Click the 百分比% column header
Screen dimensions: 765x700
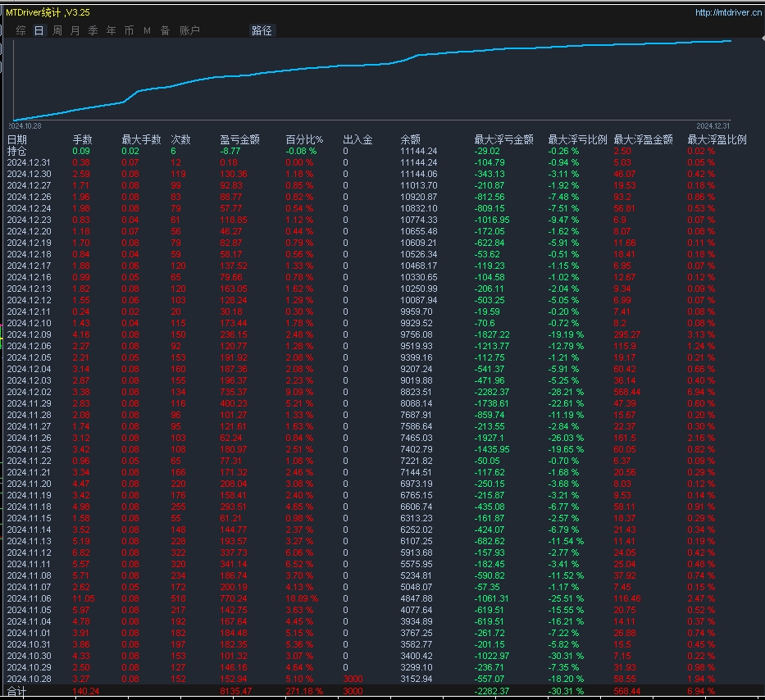click(304, 139)
